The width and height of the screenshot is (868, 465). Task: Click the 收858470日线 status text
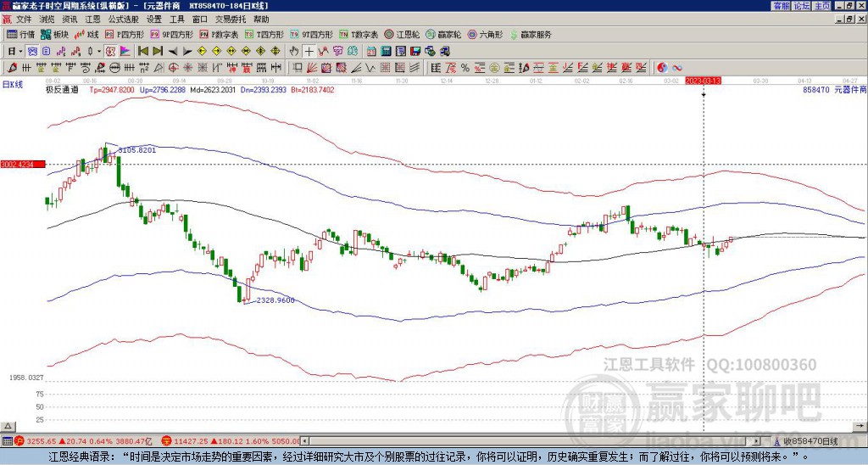pos(810,441)
